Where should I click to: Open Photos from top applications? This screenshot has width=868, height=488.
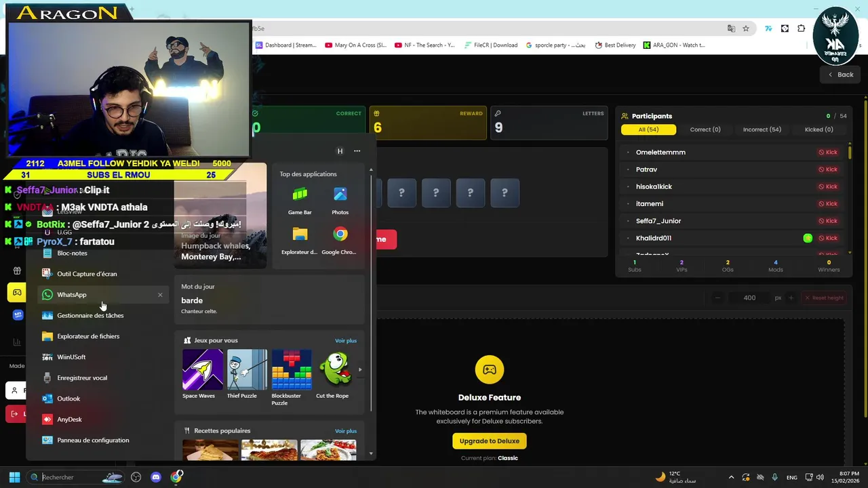(340, 201)
